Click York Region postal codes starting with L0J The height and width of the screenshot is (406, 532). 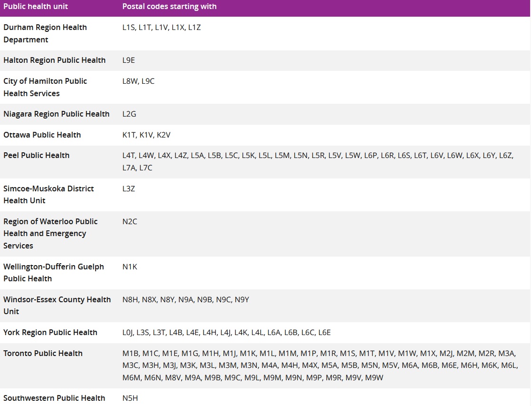[227, 332]
